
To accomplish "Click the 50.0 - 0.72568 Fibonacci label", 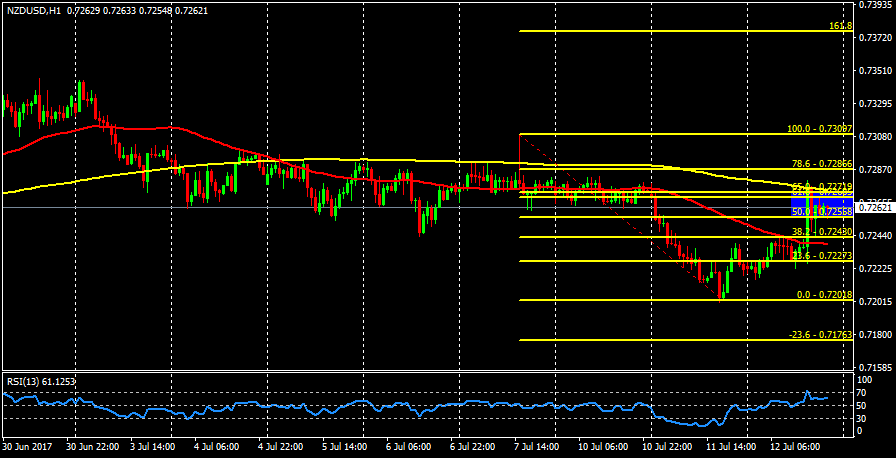I will 821,212.
